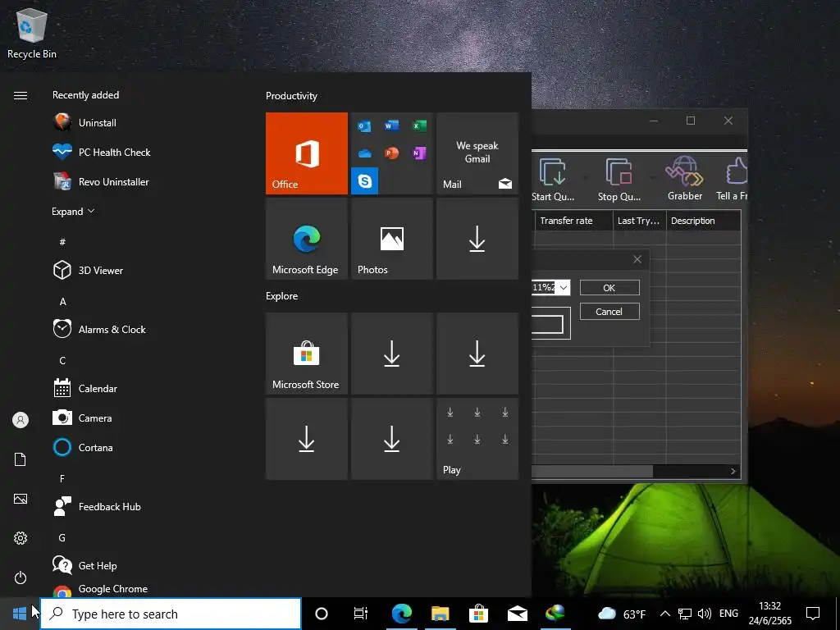Open the Office tile
This screenshot has width=840, height=630.
[x=307, y=153]
